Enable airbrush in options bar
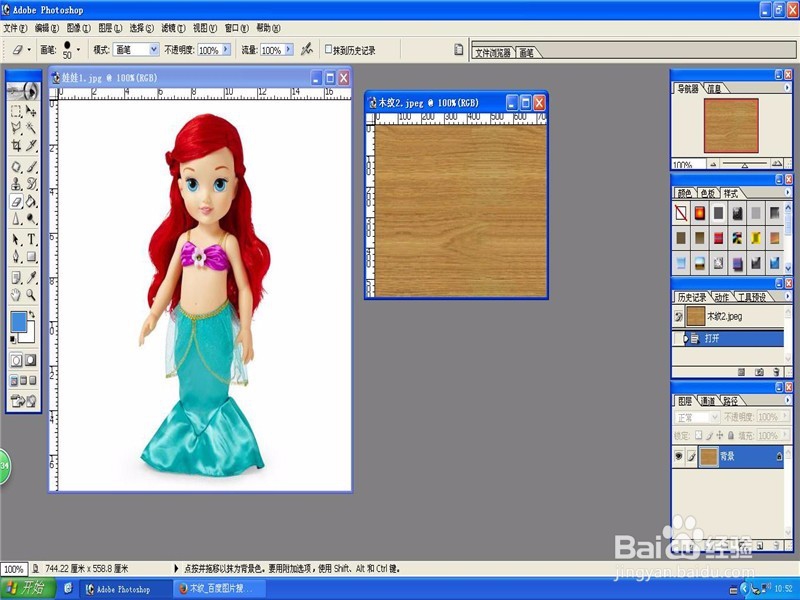 [x=307, y=49]
